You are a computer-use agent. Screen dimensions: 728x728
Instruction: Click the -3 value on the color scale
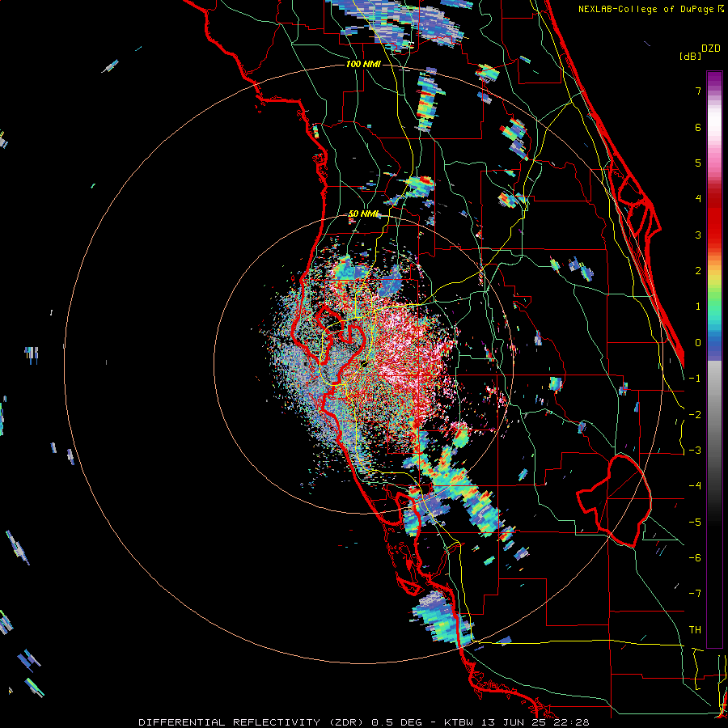pyautogui.click(x=695, y=451)
